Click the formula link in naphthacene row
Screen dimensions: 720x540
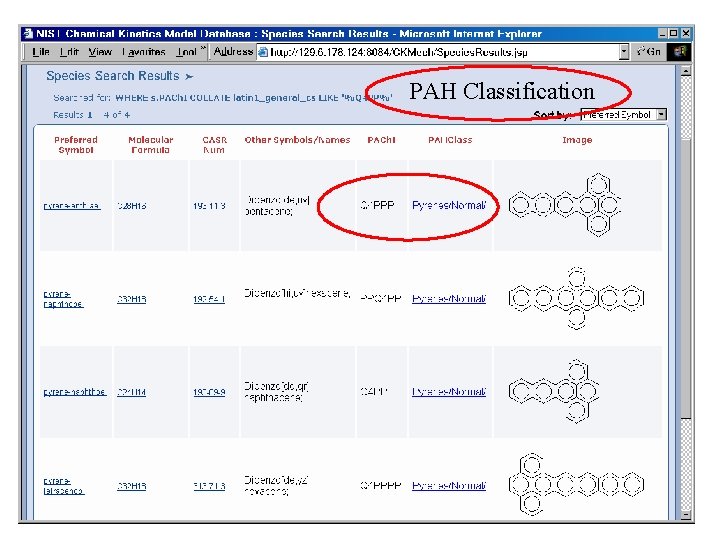point(131,299)
